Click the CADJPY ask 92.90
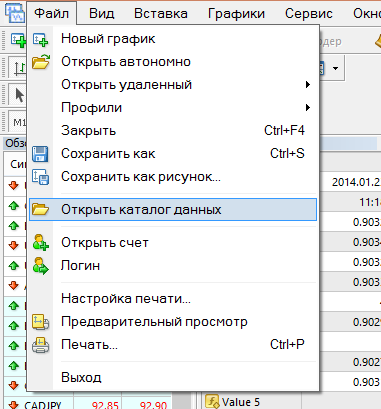Screen dimensions: 381x409 (x=153, y=405)
